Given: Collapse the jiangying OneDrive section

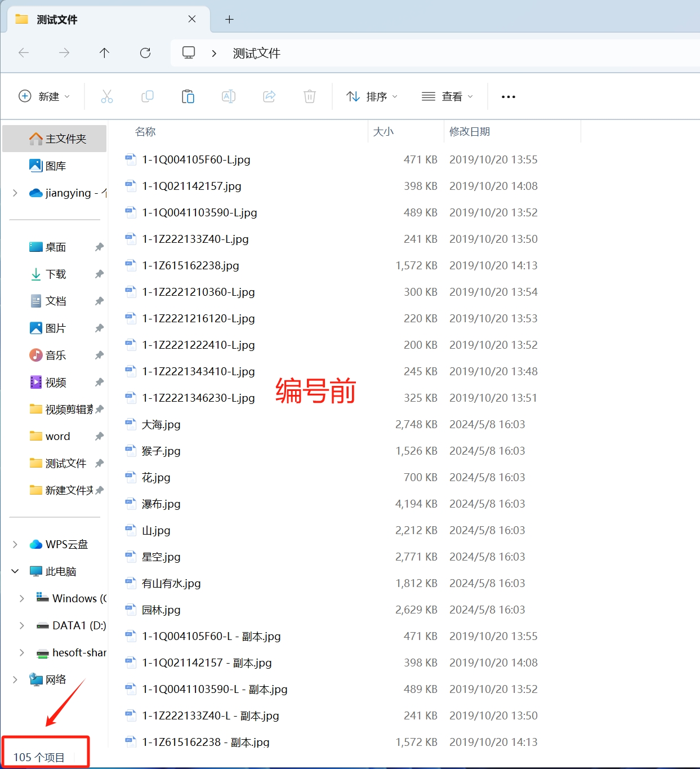Looking at the screenshot, I should tap(15, 193).
